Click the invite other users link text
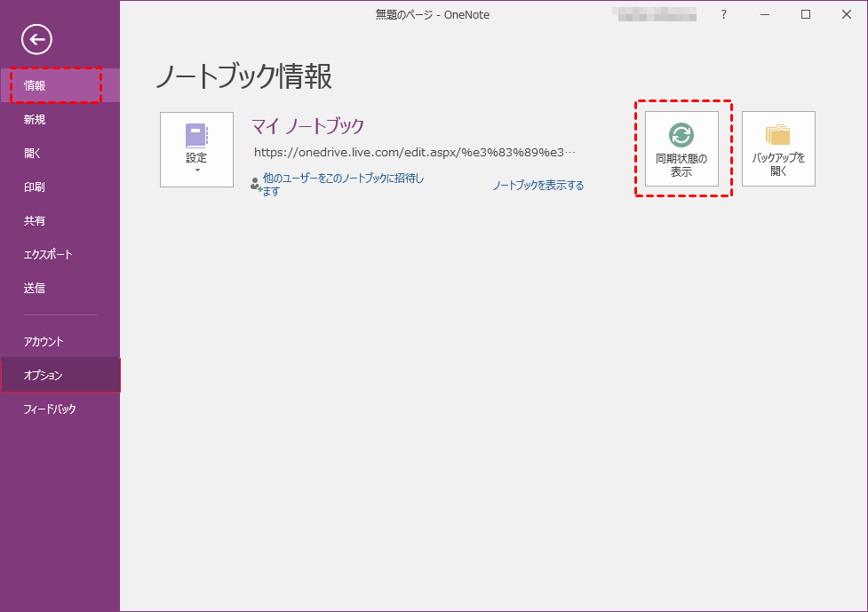Image resolution: width=868 pixels, height=612 pixels. [x=343, y=184]
